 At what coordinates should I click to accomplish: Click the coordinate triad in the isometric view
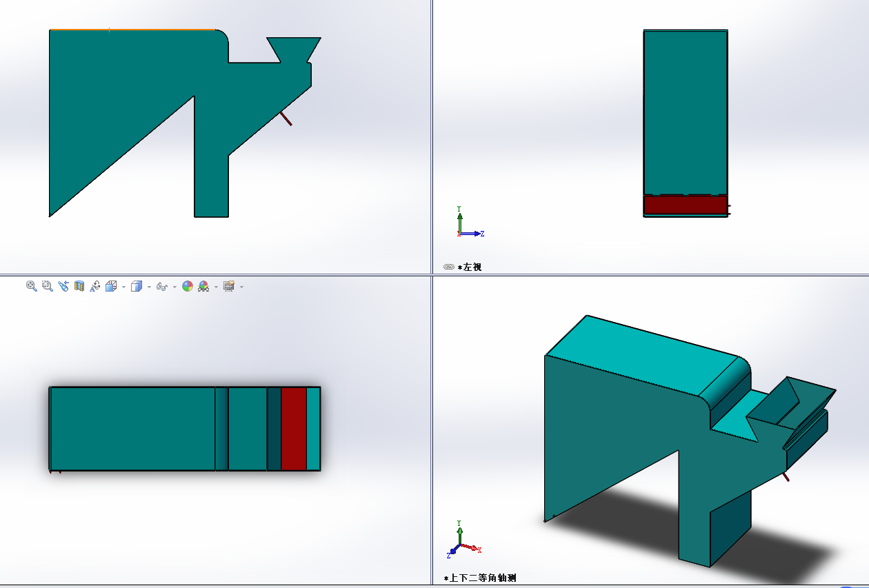click(463, 540)
